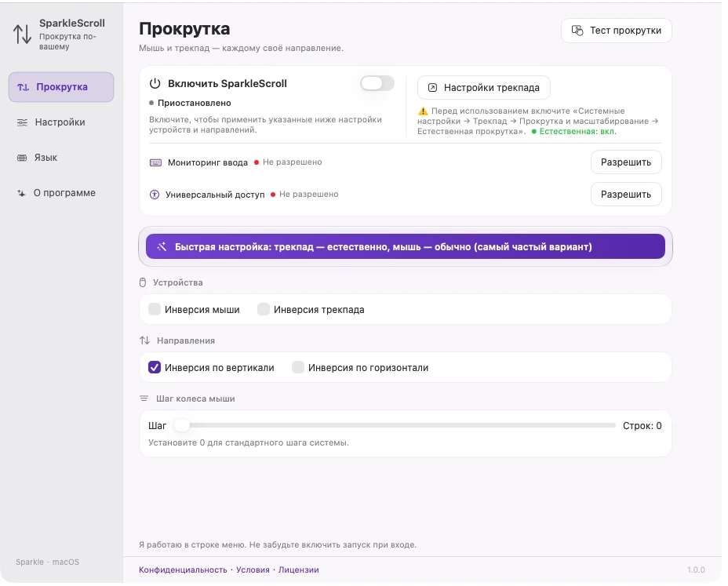728x586 pixels.
Task: Open the Прокрутка sidebar section
Action: 61,87
